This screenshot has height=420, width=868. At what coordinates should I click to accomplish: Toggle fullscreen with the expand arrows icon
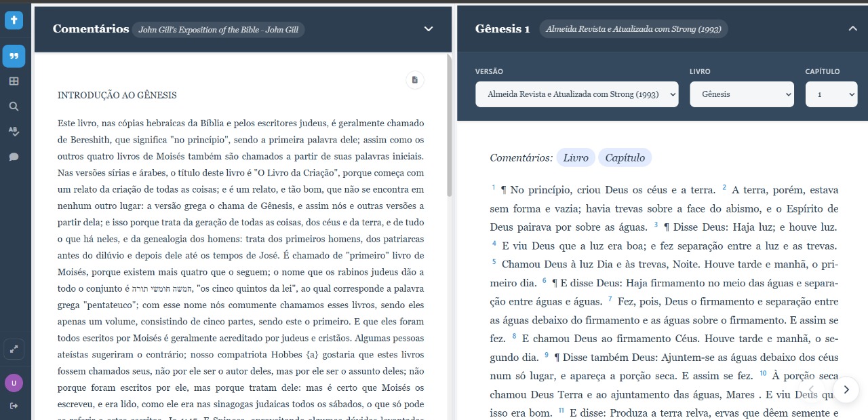coord(14,350)
